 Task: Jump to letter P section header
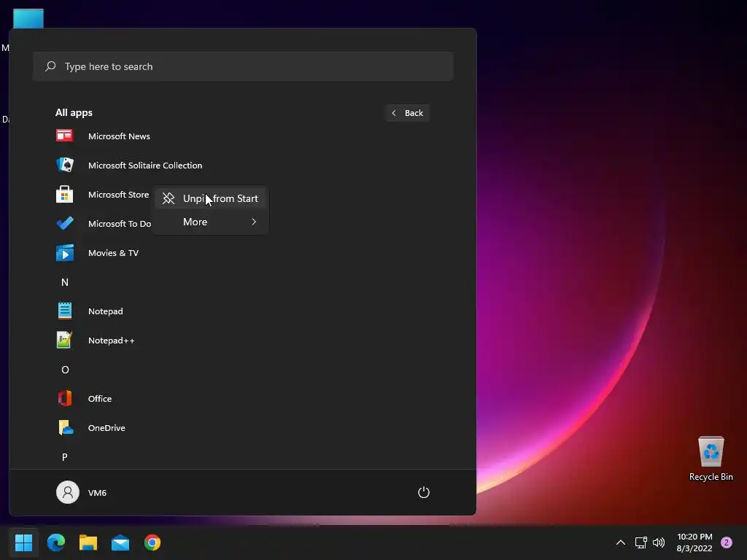click(x=65, y=456)
